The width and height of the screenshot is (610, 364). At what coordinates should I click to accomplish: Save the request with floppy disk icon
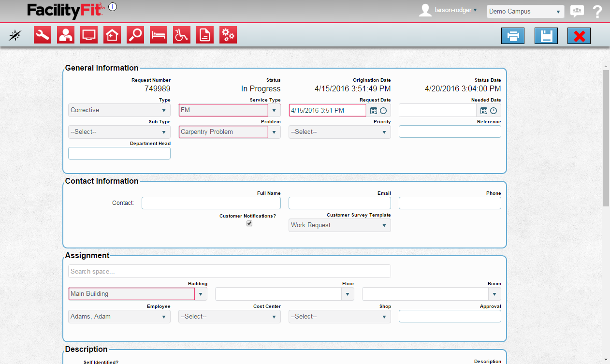(546, 36)
